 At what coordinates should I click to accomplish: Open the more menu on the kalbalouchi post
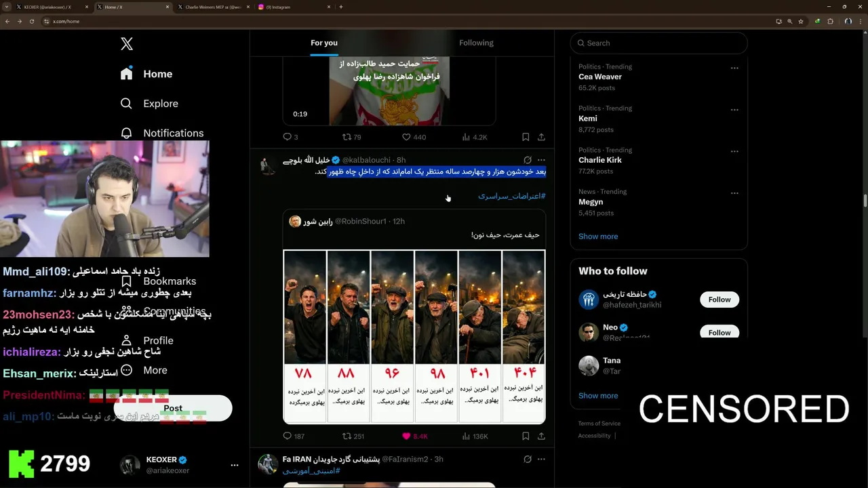point(541,160)
